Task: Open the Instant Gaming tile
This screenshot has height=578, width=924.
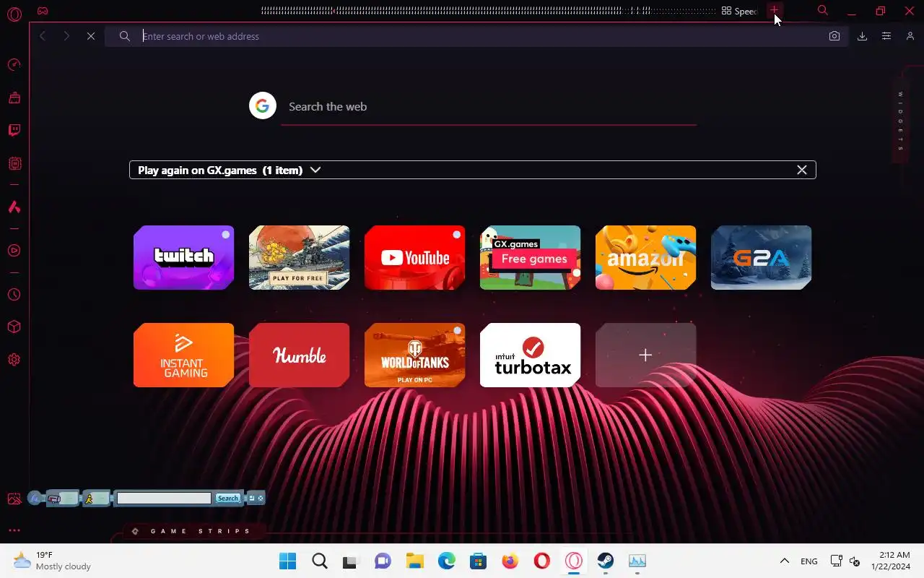Action: [x=184, y=355]
